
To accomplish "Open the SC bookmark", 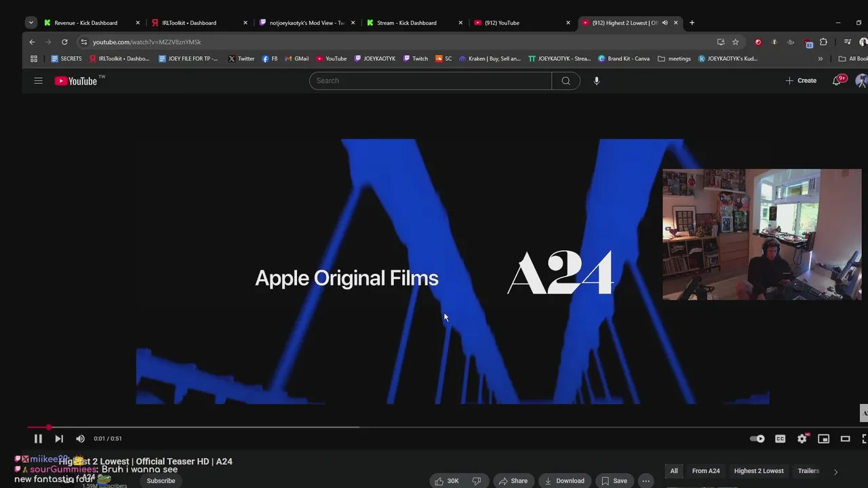I will pyautogui.click(x=443, y=59).
